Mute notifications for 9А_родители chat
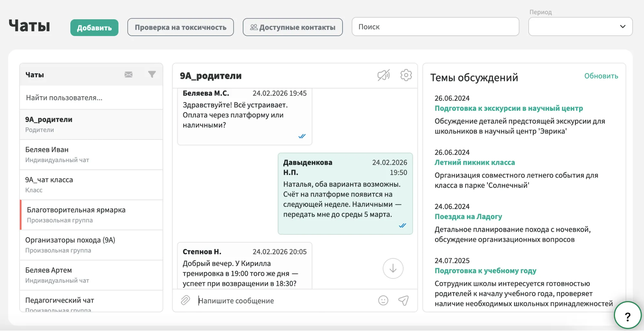The image size is (644, 336). [x=384, y=75]
